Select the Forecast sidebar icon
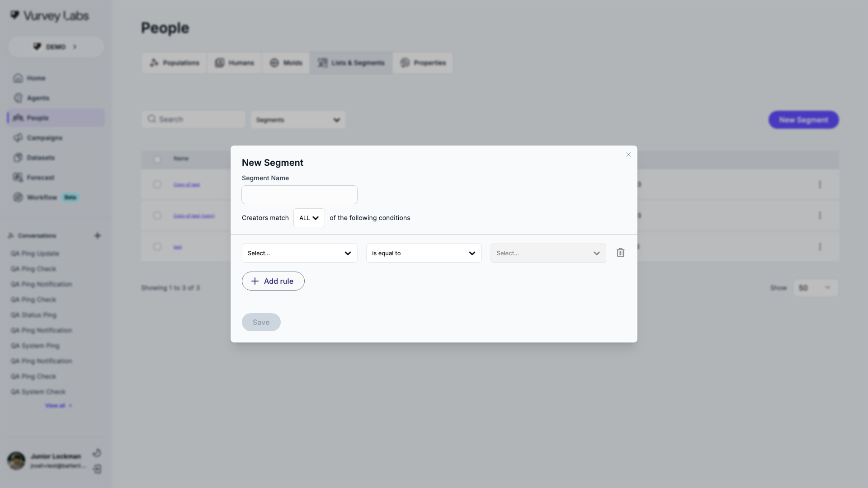868x488 pixels. [x=18, y=177]
